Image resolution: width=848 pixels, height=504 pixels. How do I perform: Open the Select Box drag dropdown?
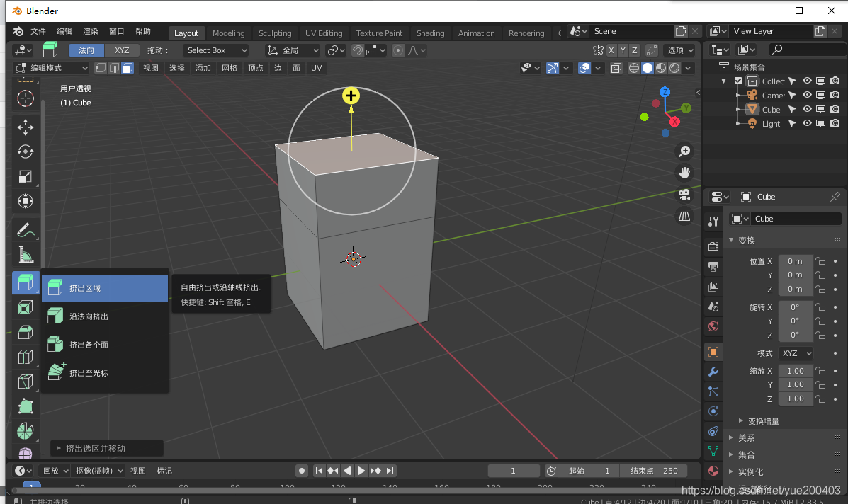coord(216,50)
